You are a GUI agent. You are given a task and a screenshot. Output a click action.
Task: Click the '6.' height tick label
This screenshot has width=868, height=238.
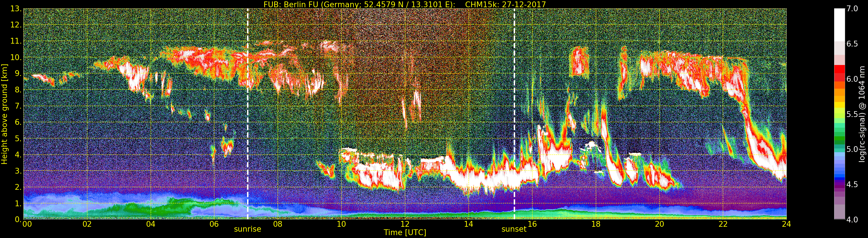18,122
